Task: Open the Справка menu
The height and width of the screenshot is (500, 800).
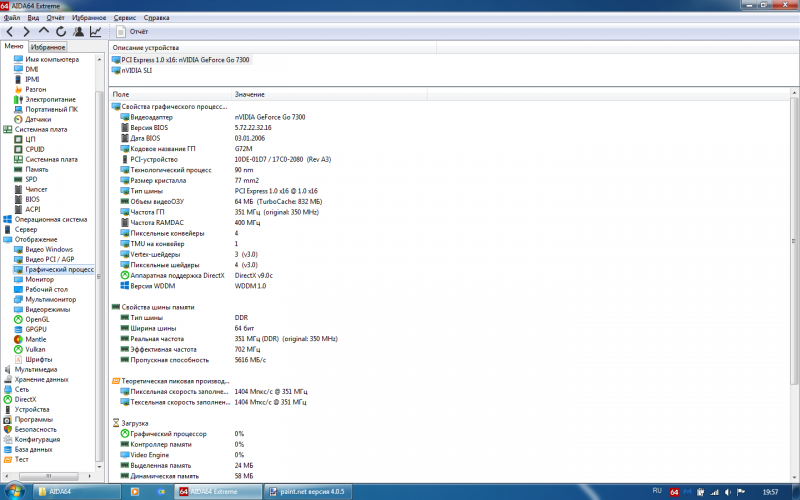Action: pos(157,17)
